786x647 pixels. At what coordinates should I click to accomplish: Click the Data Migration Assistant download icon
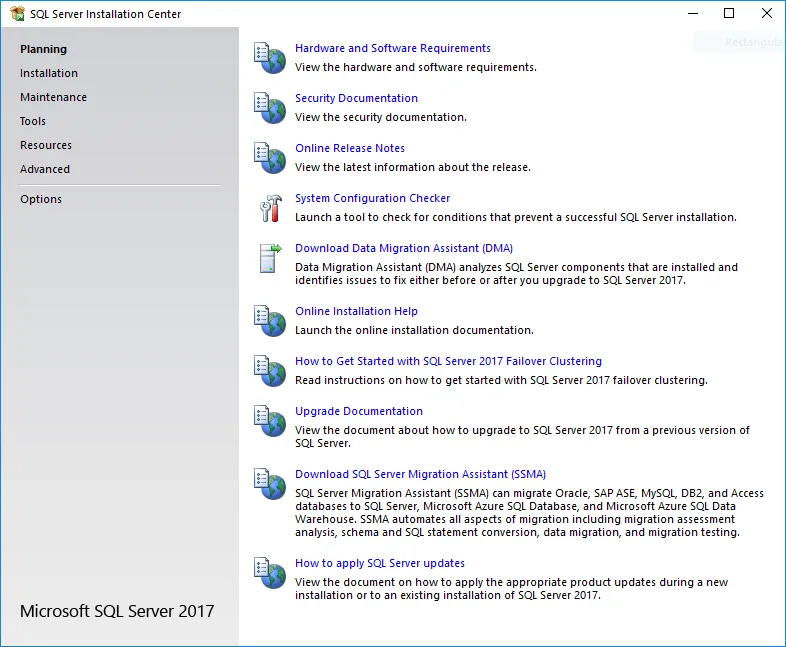(271, 258)
